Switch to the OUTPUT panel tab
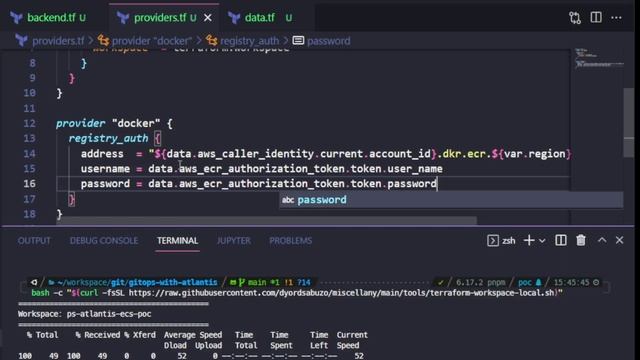This screenshot has height=360, width=640. coord(34,241)
